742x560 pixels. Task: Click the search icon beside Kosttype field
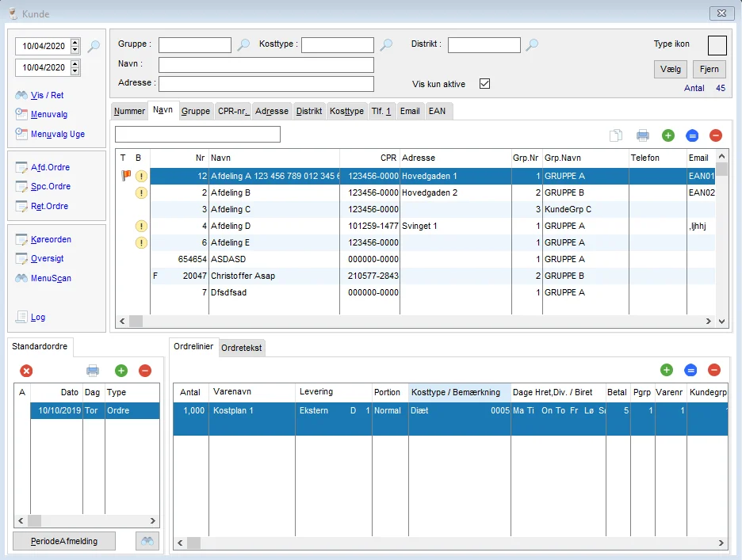click(386, 45)
